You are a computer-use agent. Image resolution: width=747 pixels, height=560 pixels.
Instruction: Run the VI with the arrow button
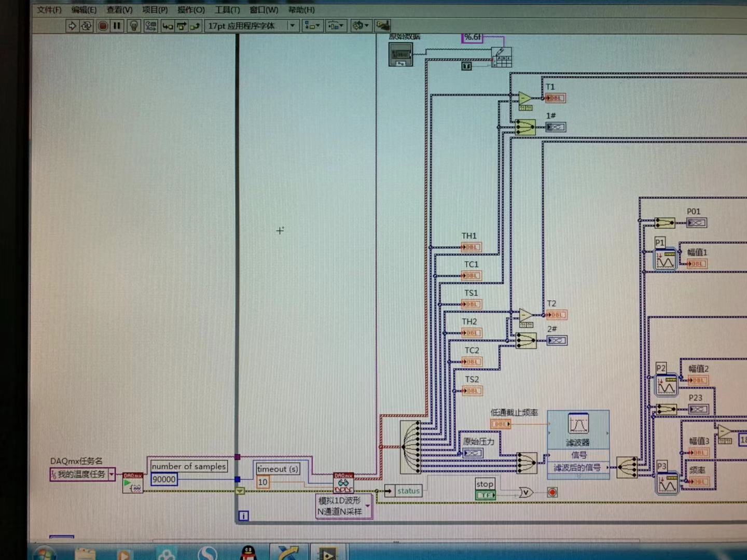(x=72, y=25)
